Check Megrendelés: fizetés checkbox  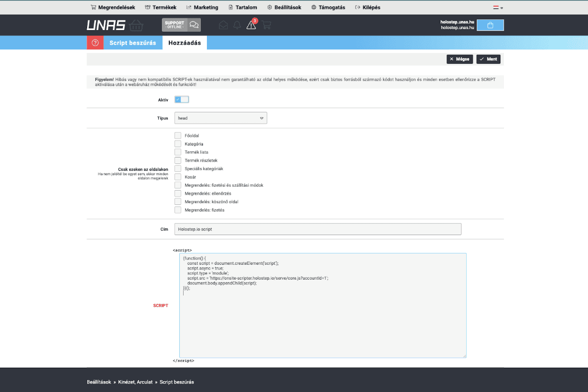click(x=178, y=210)
